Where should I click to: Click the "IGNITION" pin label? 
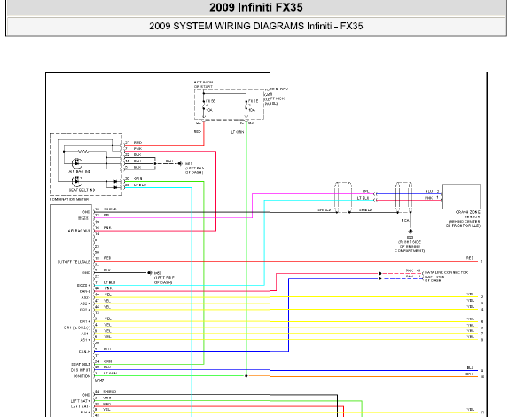(x=82, y=376)
